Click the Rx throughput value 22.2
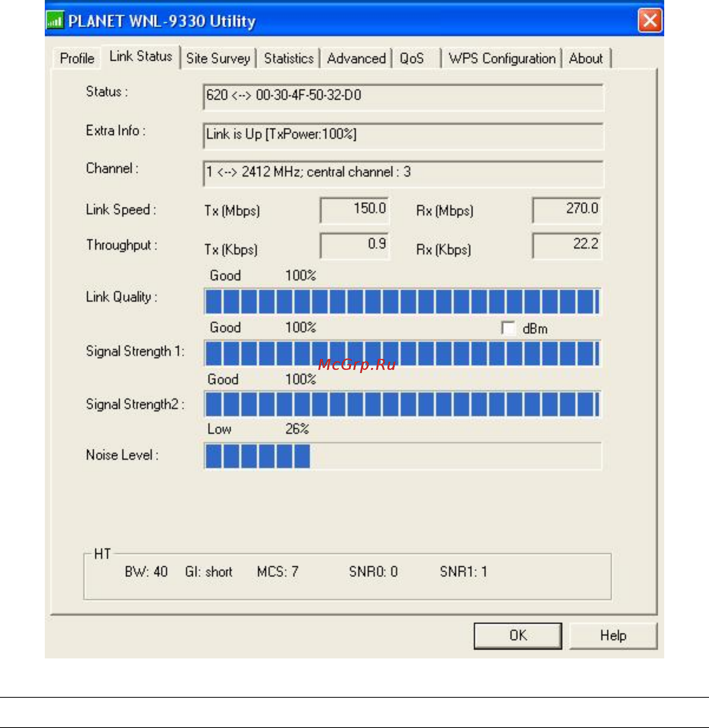 pyautogui.click(x=567, y=245)
